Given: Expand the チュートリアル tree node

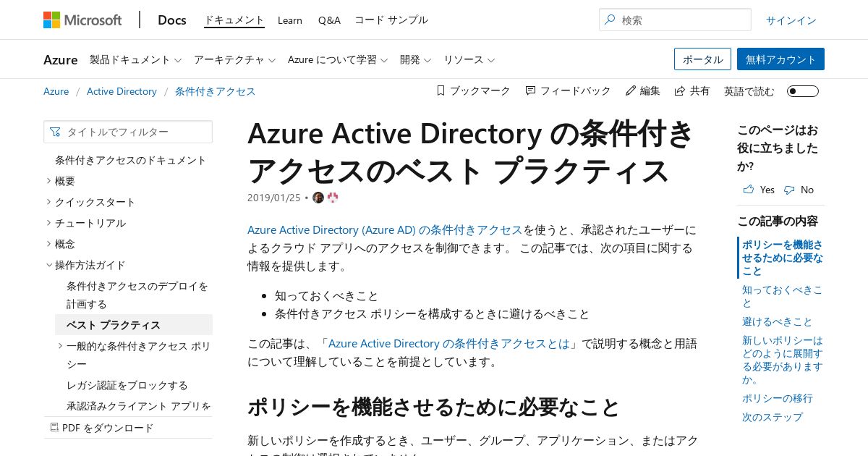Looking at the screenshot, I should coord(48,223).
